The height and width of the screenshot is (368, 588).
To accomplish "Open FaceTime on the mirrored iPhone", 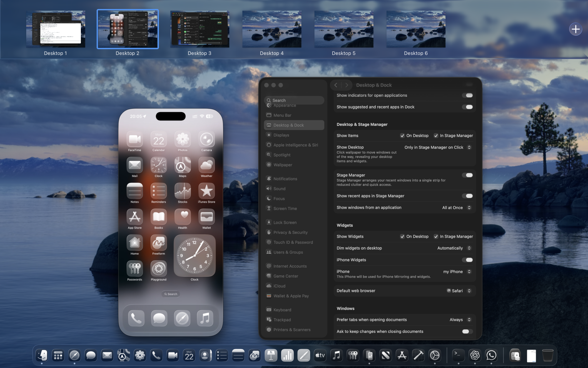I will coord(135,139).
